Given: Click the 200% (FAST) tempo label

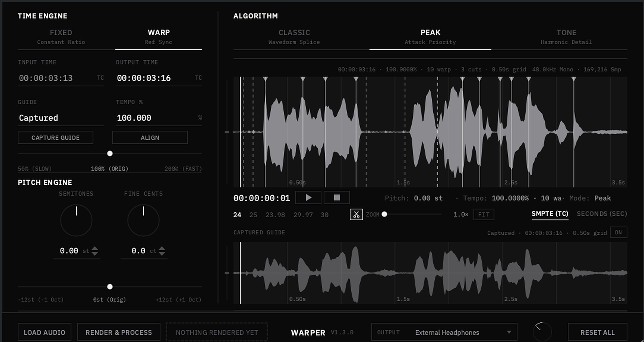Looking at the screenshot, I should pos(183,169).
